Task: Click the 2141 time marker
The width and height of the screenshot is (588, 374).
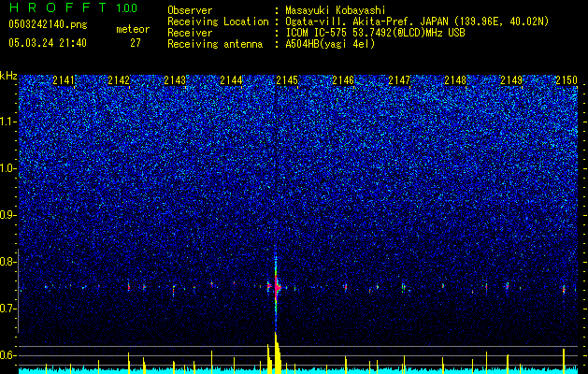Action: 64,79
